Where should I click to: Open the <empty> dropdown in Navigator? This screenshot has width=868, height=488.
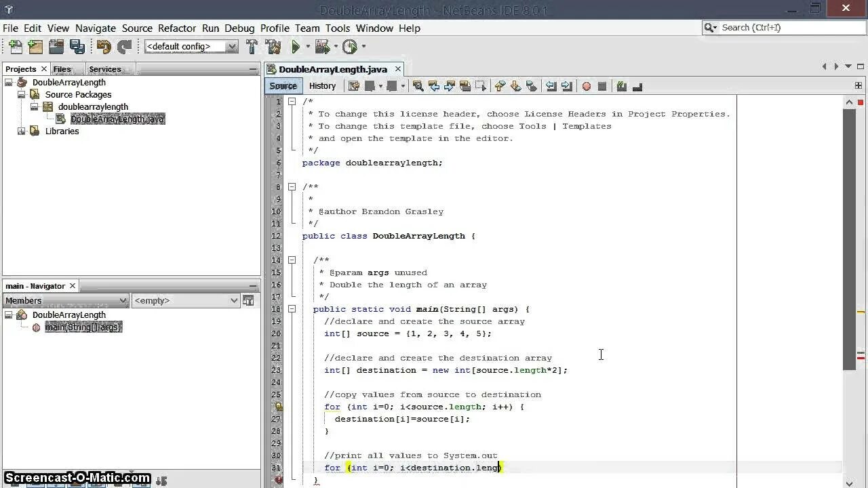186,300
